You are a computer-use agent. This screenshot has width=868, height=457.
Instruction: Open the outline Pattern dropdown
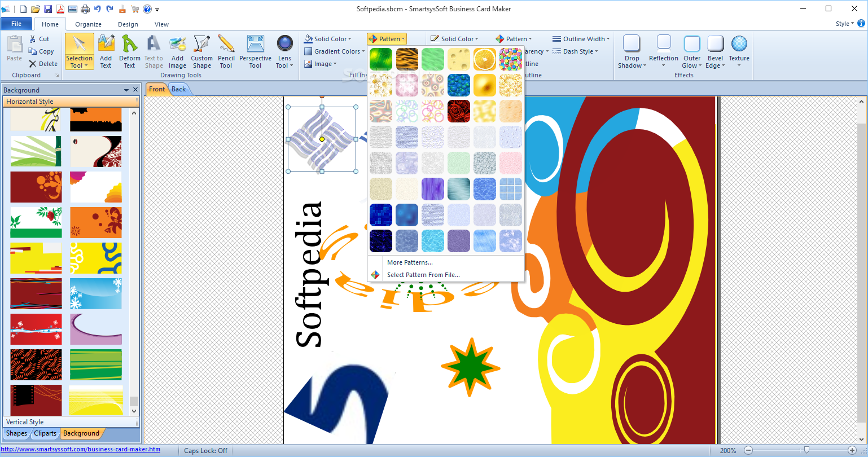pyautogui.click(x=514, y=39)
